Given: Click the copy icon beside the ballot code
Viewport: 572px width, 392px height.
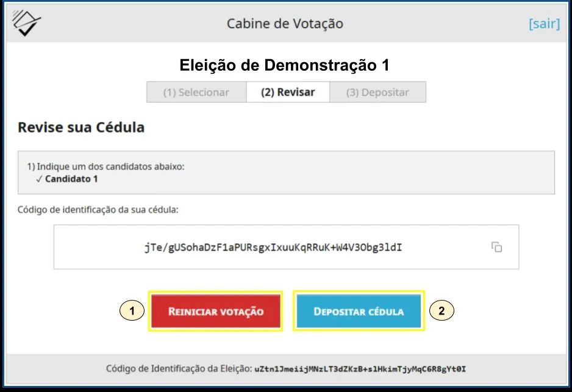Looking at the screenshot, I should (497, 246).
